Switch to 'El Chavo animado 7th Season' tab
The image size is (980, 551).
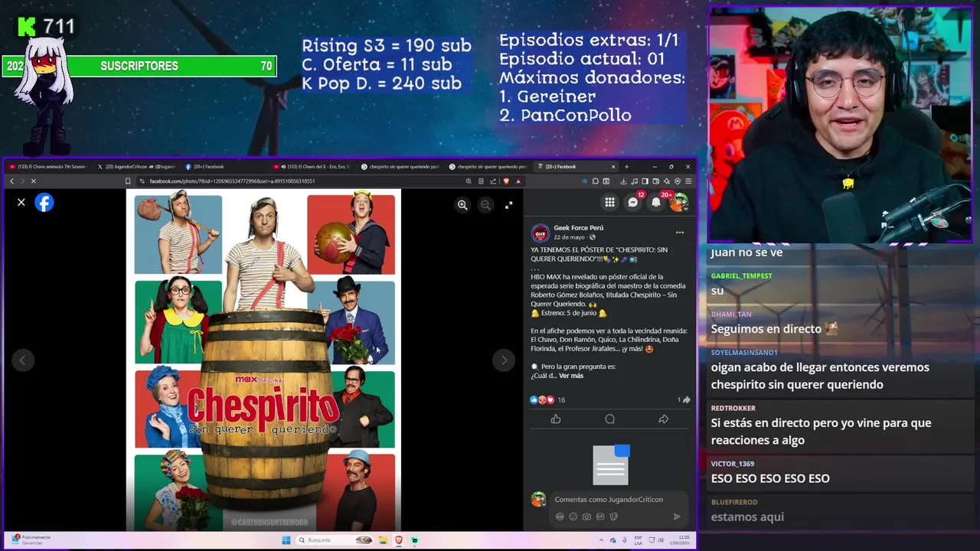click(49, 166)
